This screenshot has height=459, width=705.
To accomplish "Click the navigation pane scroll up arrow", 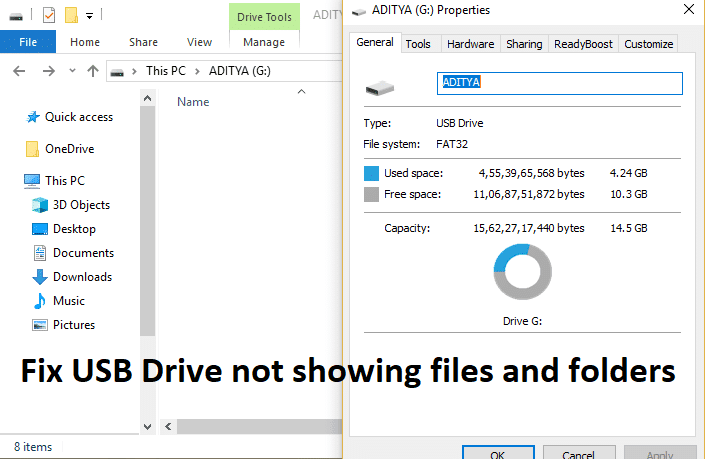I will [x=147, y=98].
